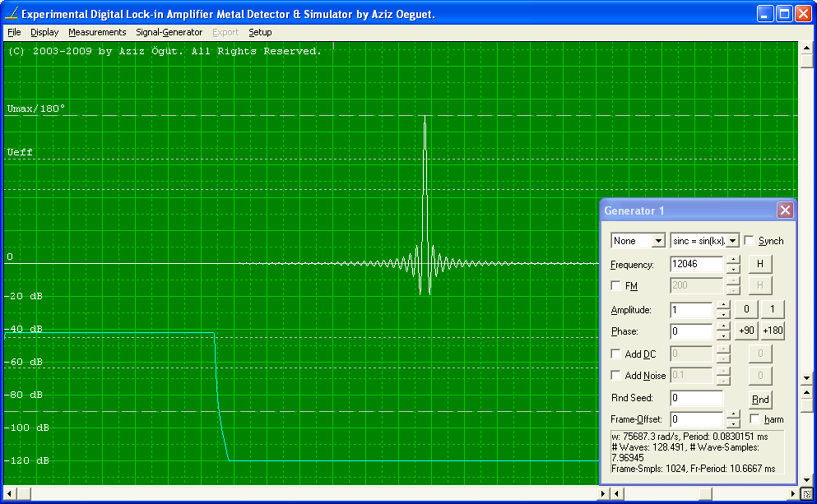Click the Rnd seed button
The width and height of the screenshot is (817, 504).
760,400
